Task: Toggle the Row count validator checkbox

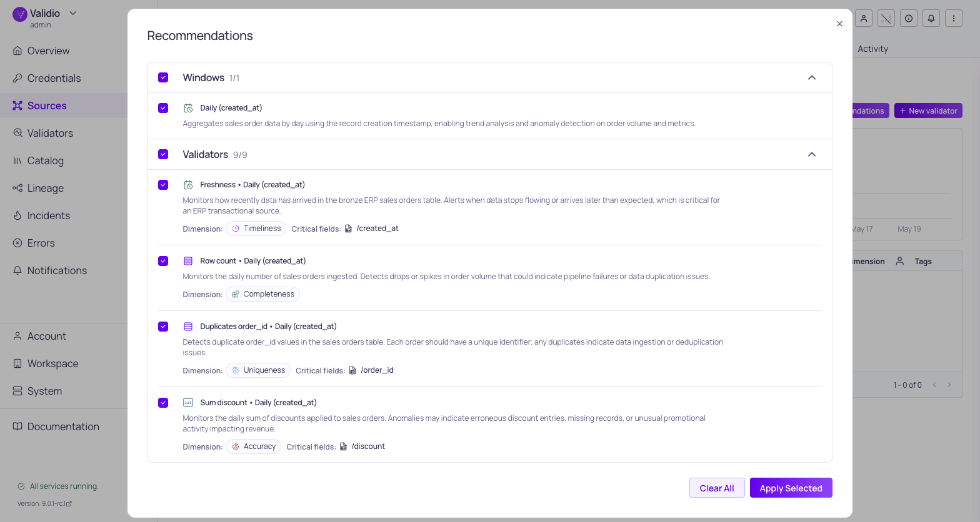Action: 163,261
